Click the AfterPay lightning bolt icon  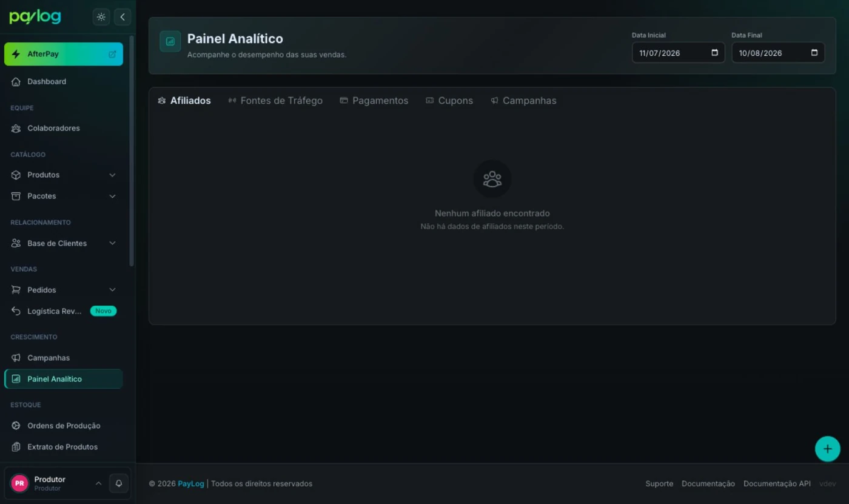coord(16,54)
